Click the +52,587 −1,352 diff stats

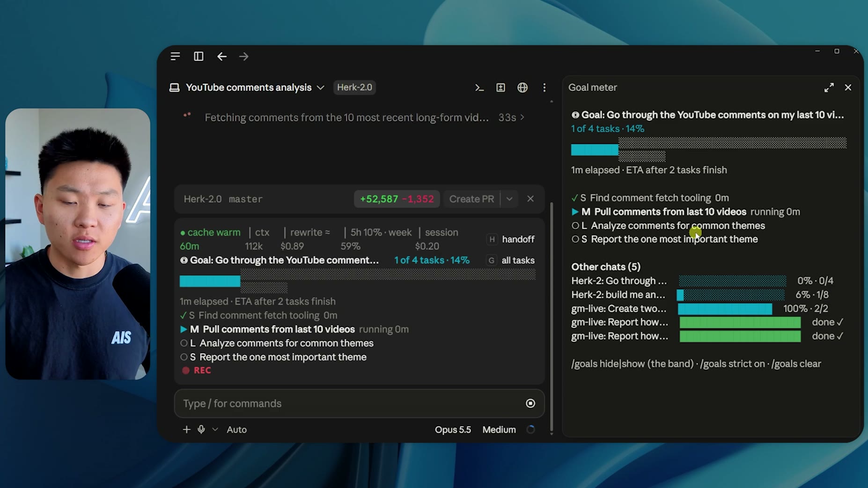coord(397,199)
